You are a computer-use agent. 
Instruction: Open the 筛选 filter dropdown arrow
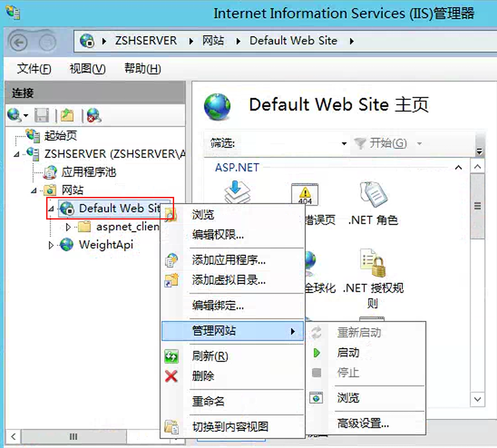[344, 144]
